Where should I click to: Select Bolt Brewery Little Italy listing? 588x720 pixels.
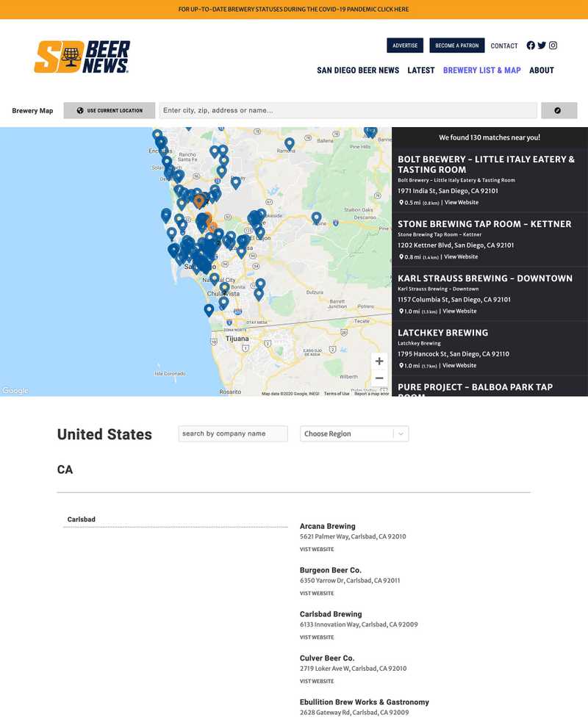(x=490, y=180)
